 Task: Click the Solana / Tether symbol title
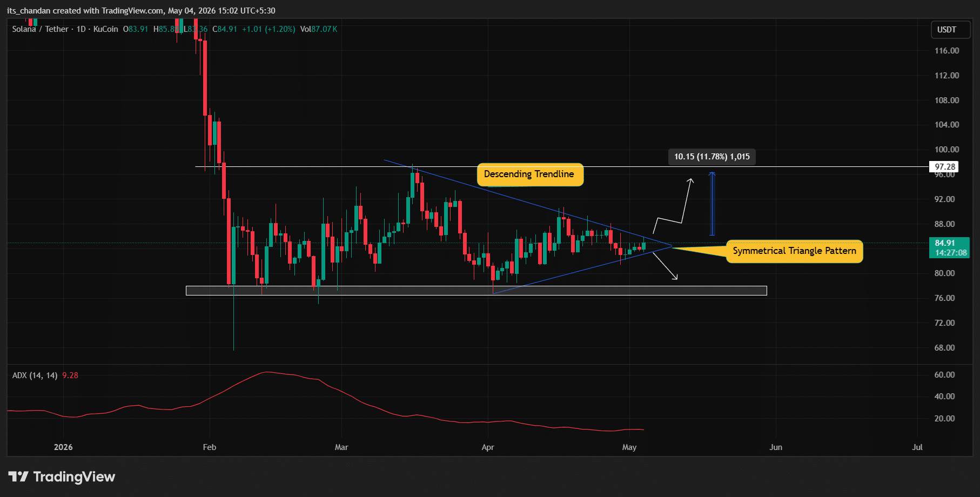tap(41, 29)
